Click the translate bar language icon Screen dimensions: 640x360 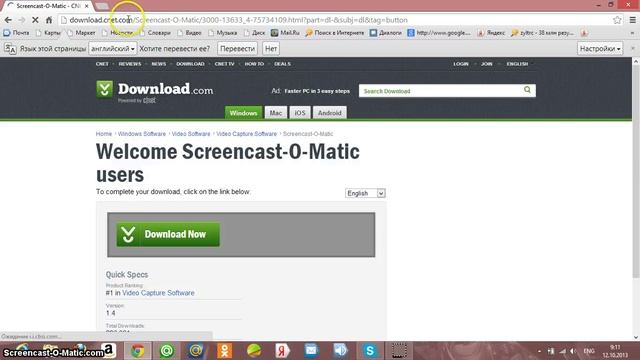[10, 49]
